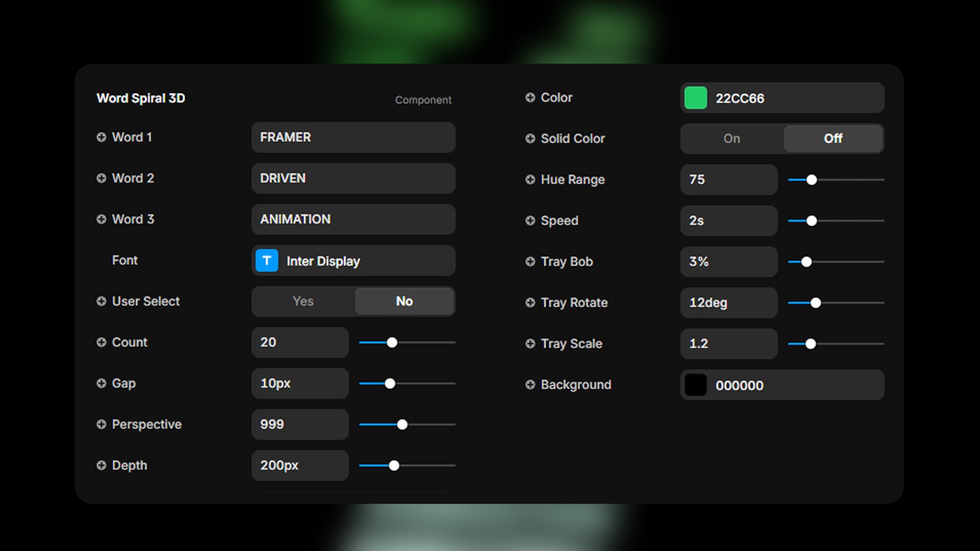Viewport: 980px width, 551px height.
Task: Focus the Word 3 ANIMATION text field
Action: (x=353, y=219)
